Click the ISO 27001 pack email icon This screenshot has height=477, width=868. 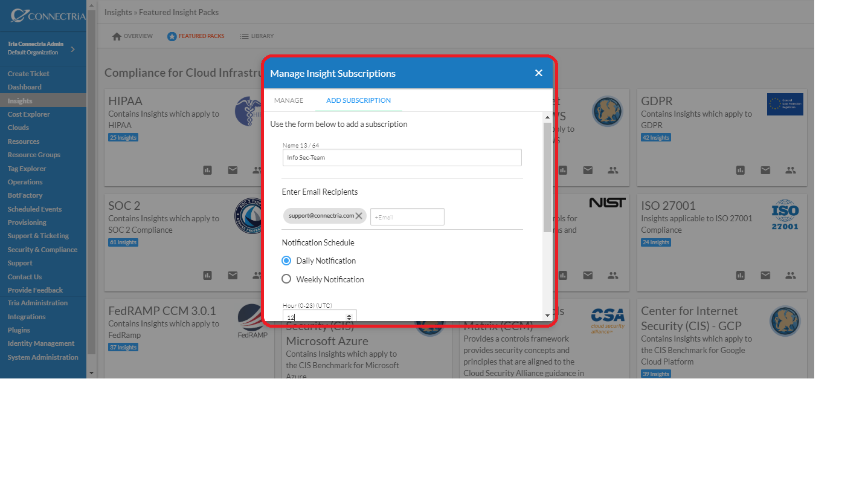(x=765, y=275)
